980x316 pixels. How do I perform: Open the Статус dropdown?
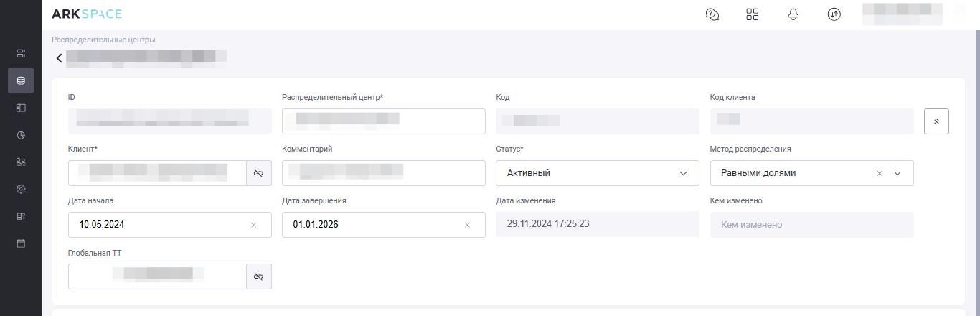pos(597,173)
